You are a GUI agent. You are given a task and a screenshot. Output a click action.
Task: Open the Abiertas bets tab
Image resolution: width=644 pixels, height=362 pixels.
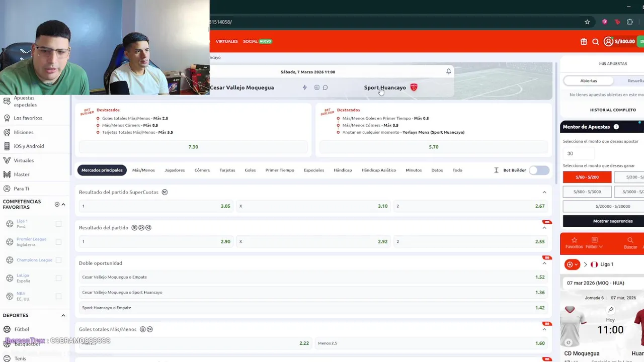(589, 80)
